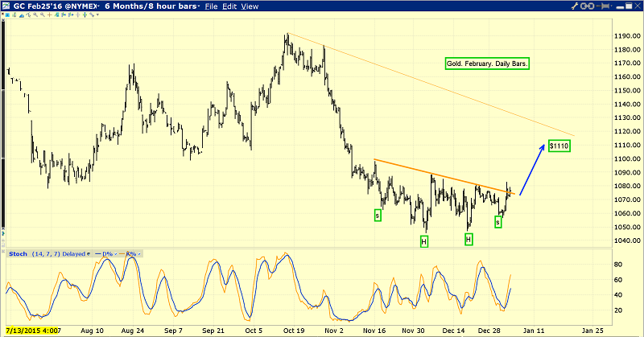Viewport: 644px width, 337px height.
Task: Select the right green 'H' head marker
Action: (x=469, y=239)
